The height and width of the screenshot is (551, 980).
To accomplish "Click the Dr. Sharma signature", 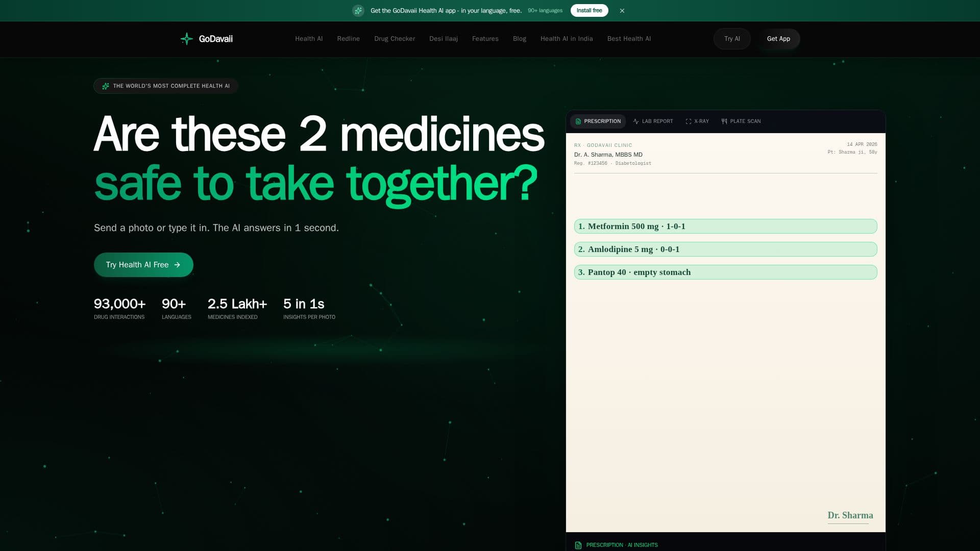I will point(850,516).
